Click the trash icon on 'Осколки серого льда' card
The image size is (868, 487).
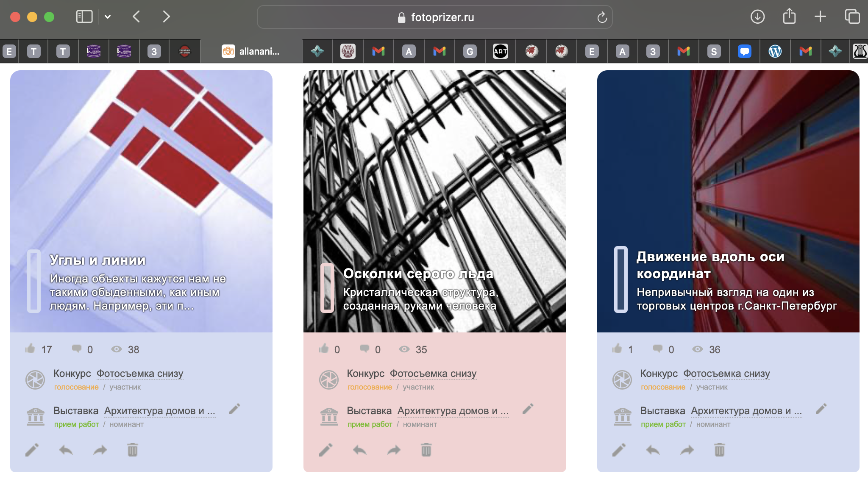point(426,450)
